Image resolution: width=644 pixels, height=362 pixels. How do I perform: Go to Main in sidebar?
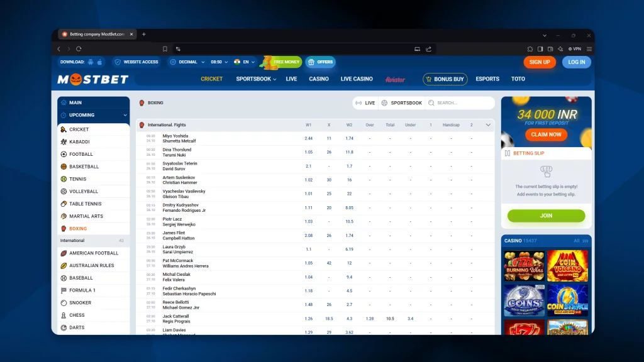tap(94, 102)
